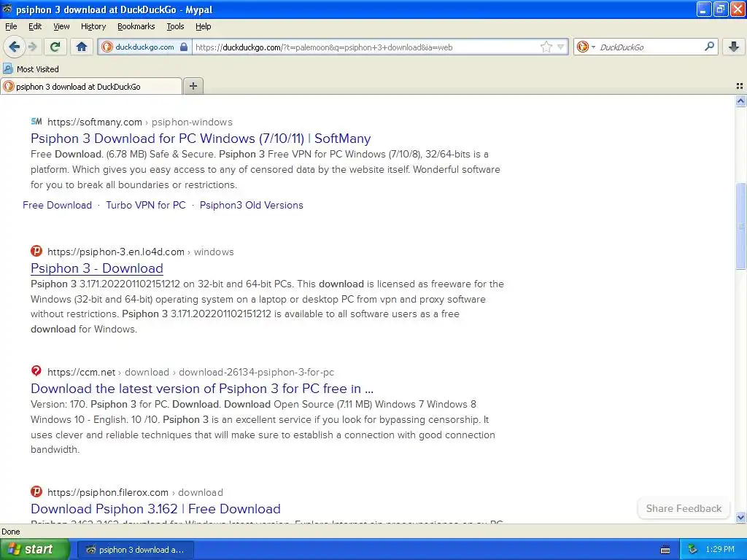Open the Psiphon 3 - Download lo4d result

pyautogui.click(x=97, y=268)
